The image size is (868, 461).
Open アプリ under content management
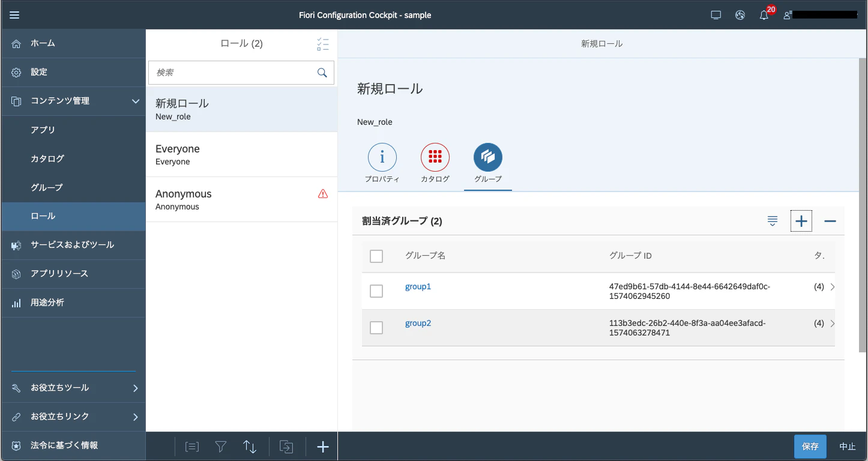pos(73,130)
